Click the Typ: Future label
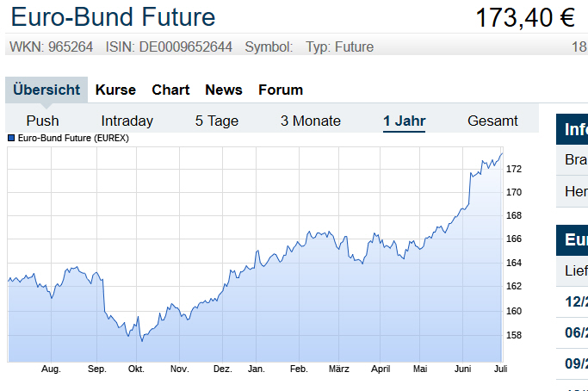Screen dimensions: 588x391 point(340,47)
